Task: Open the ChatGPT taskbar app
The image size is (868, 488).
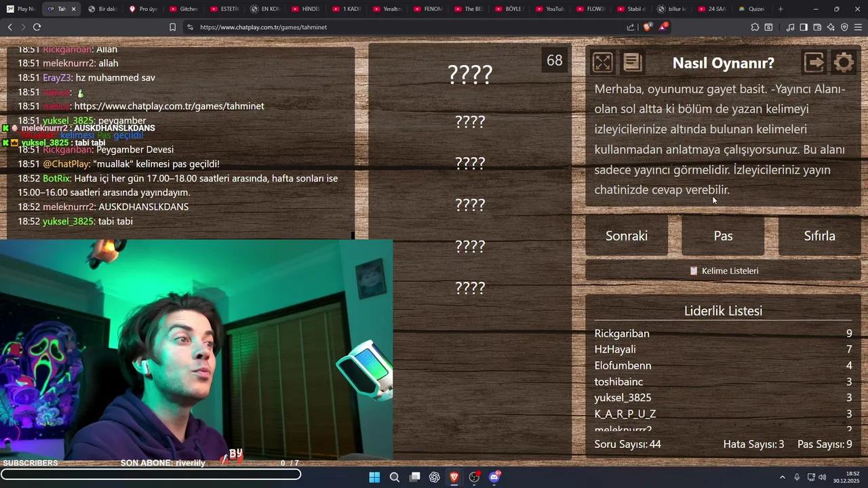Action: pyautogui.click(x=434, y=477)
